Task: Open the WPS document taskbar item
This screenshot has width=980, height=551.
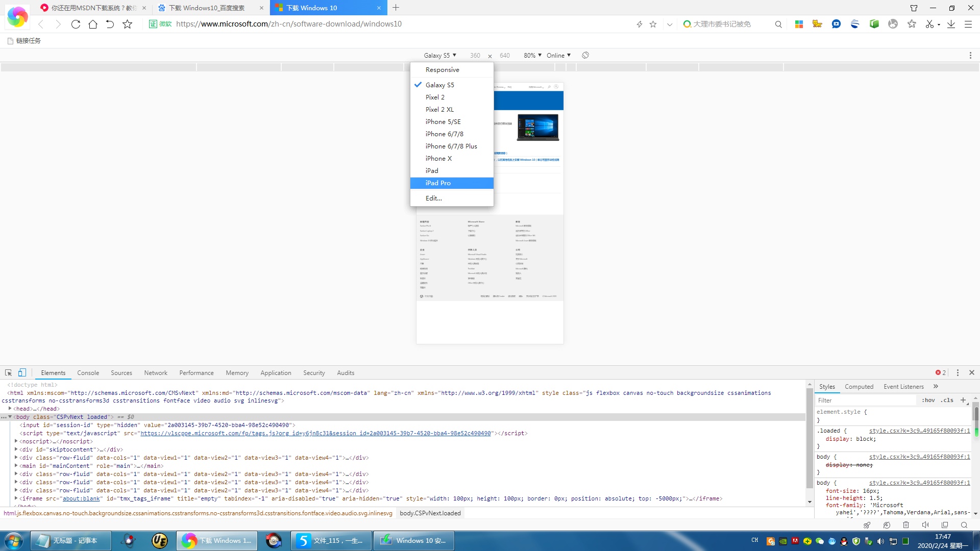Action: pos(331,541)
